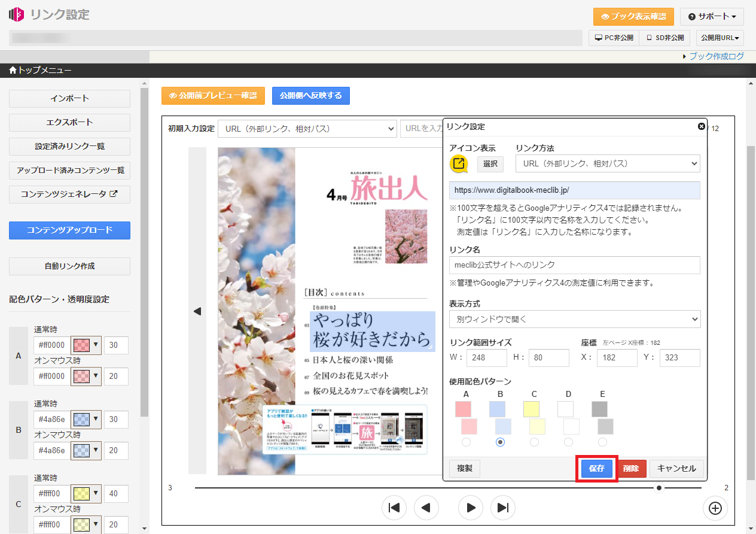This screenshot has width=756, height=534.
Task: Go to previous page with round arrow
Action: tap(426, 508)
